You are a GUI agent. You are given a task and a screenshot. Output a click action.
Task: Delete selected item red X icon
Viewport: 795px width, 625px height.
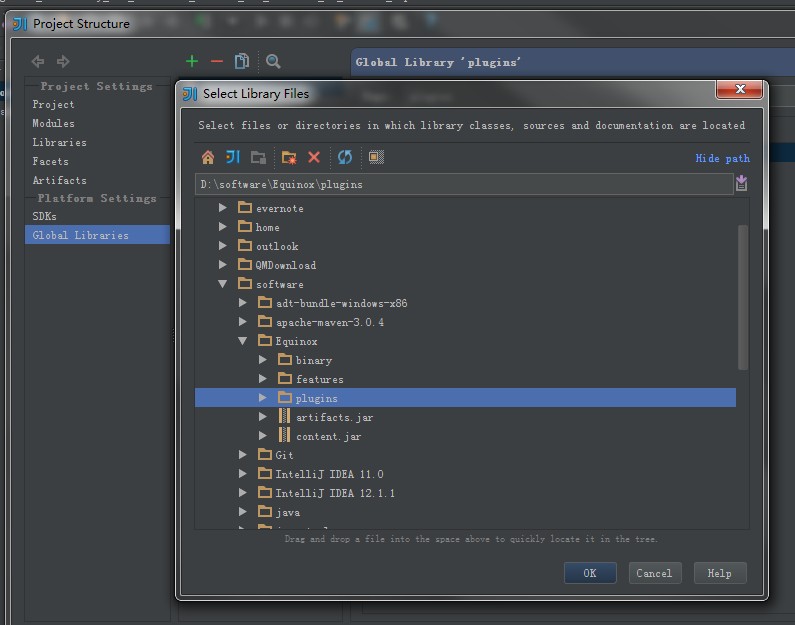(314, 158)
